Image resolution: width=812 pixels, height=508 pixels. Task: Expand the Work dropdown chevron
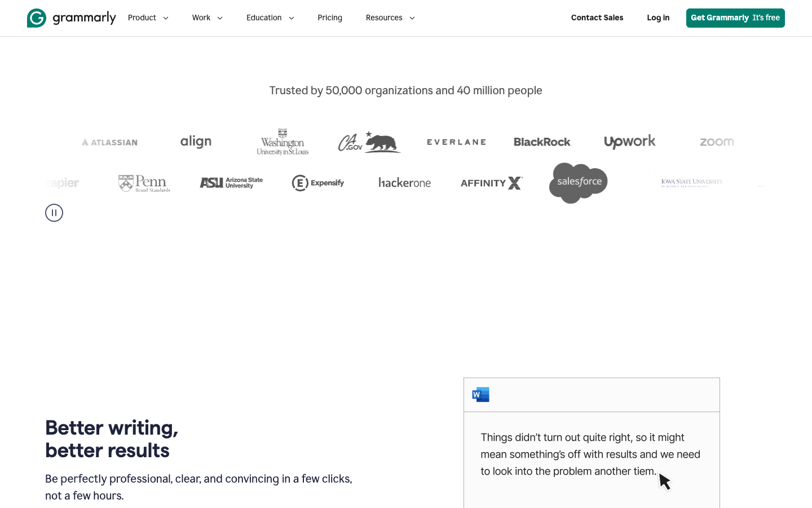coord(220,18)
